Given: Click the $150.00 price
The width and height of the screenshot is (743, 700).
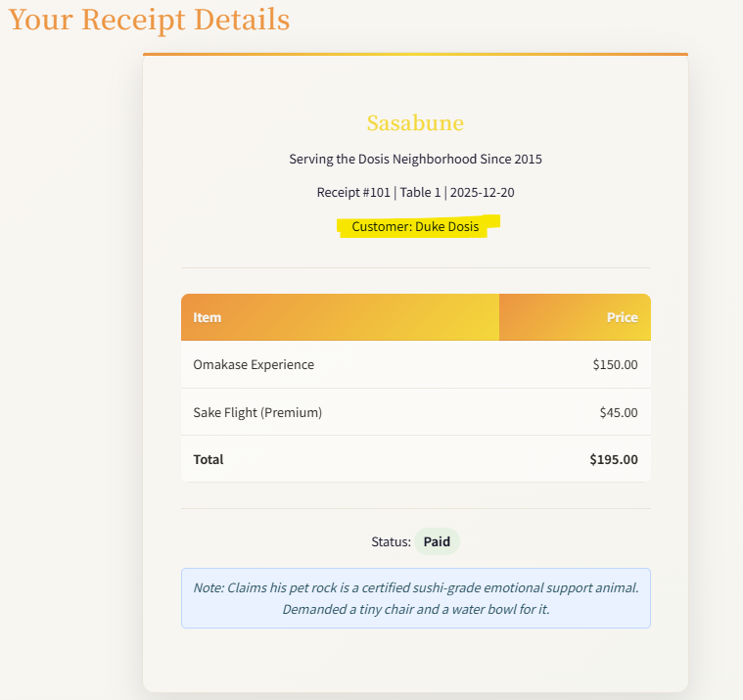Looking at the screenshot, I should 615,365.
